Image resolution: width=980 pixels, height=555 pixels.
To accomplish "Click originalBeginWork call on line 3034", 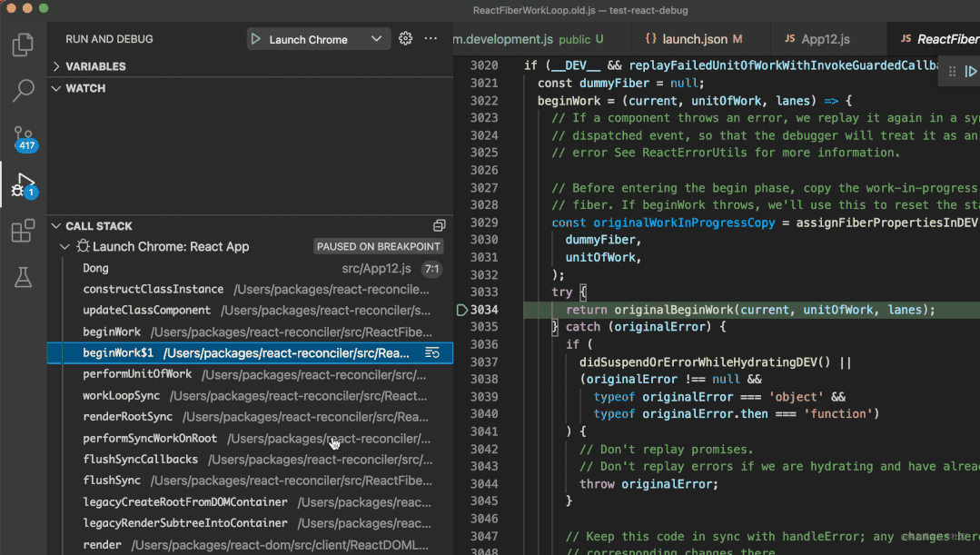I will (673, 310).
